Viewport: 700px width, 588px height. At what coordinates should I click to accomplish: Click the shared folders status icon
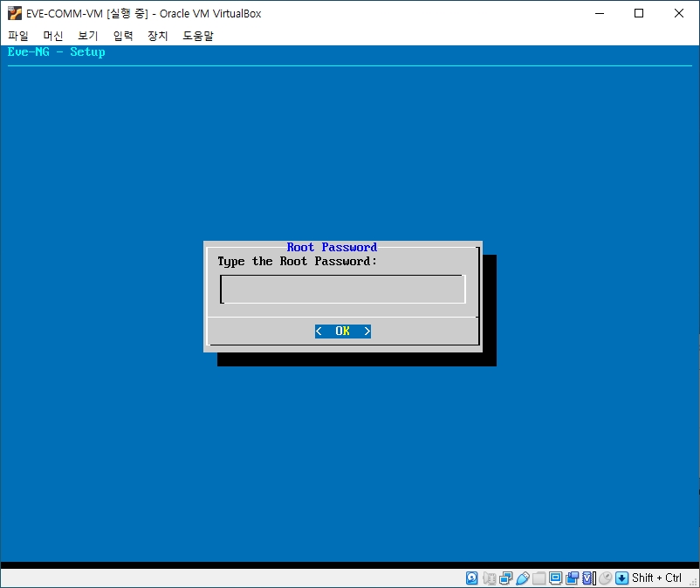click(x=539, y=578)
